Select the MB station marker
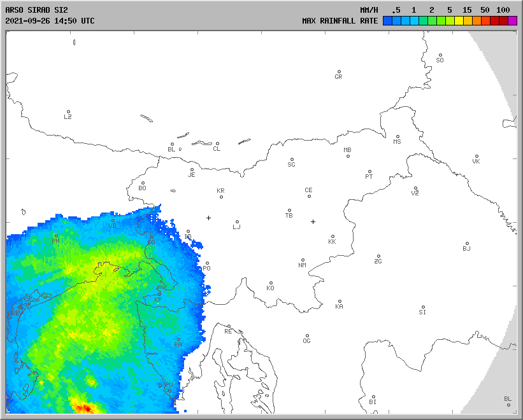The height and width of the screenshot is (420, 523). (348, 156)
